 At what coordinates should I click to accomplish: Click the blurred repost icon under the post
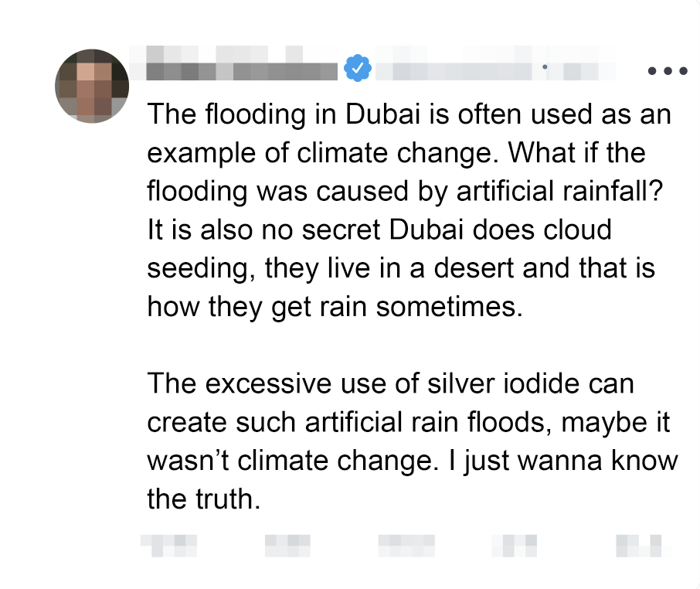(x=287, y=546)
